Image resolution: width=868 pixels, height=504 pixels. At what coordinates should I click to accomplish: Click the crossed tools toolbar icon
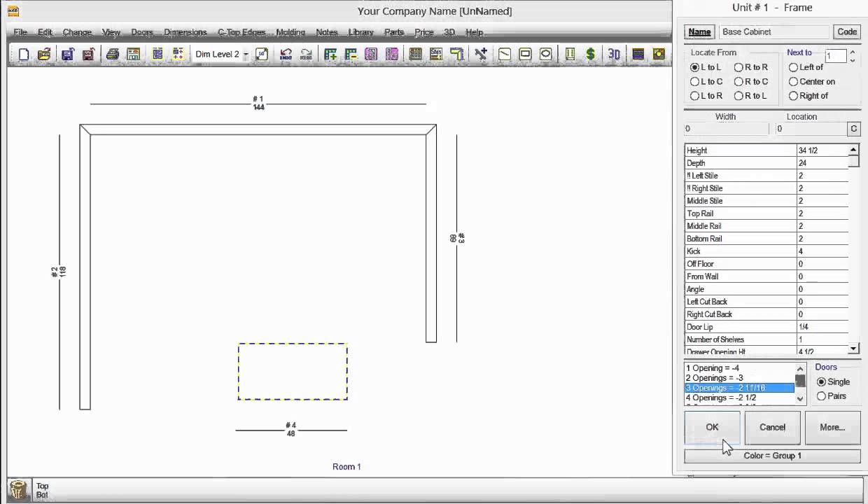pos(481,54)
